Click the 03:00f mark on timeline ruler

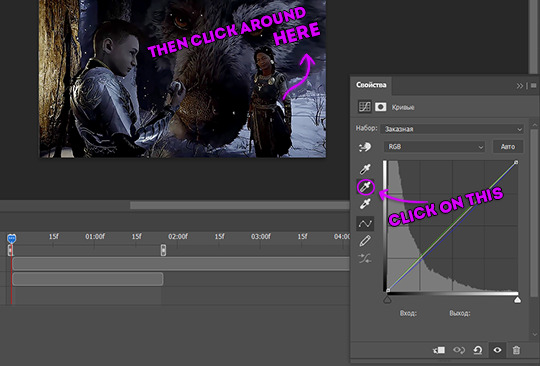(x=261, y=237)
